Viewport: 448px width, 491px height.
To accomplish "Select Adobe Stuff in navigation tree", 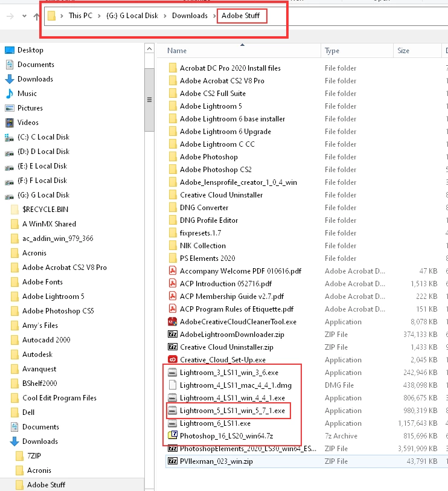I will click(46, 485).
